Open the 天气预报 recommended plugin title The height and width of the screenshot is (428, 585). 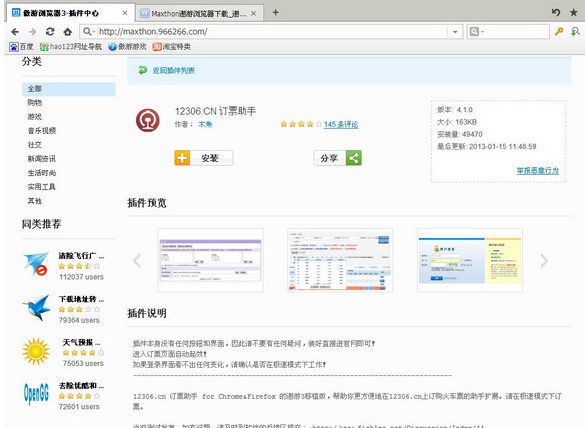pyautogui.click(x=81, y=343)
